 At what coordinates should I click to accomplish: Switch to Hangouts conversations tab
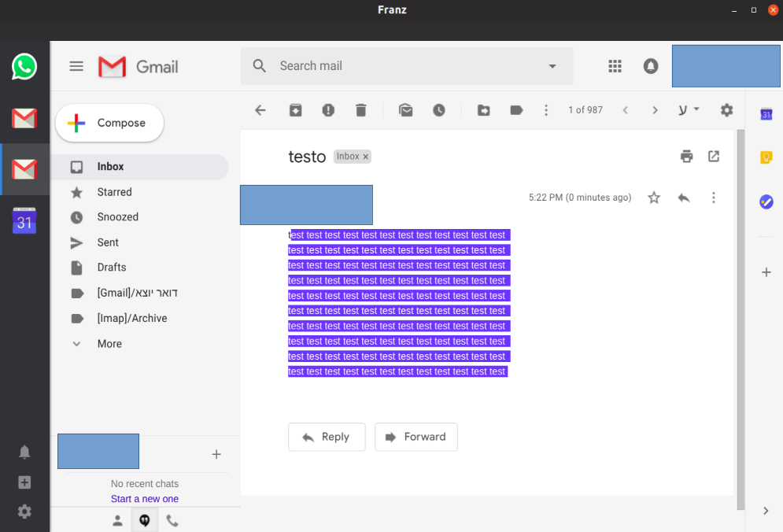[145, 520]
